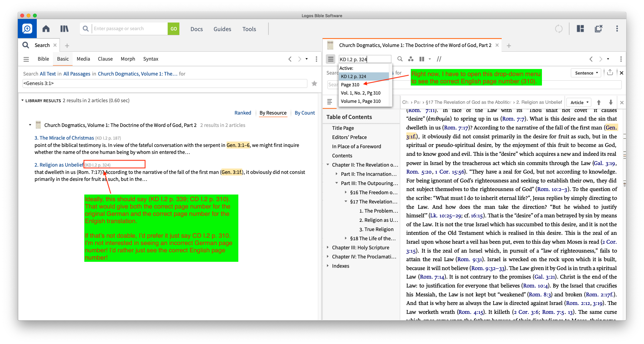Open the Layouts icon in top toolbar
The height and width of the screenshot is (344, 644).
coord(580,29)
